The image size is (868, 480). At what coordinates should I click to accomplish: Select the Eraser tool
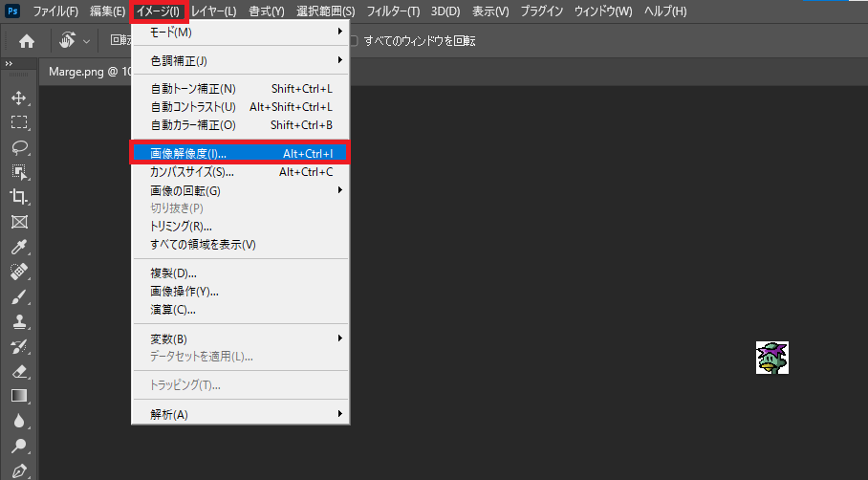coord(19,372)
